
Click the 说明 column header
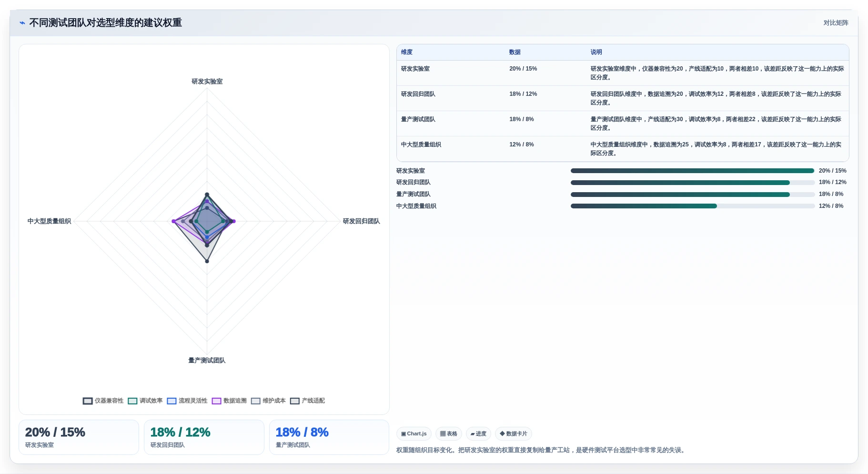pos(596,52)
